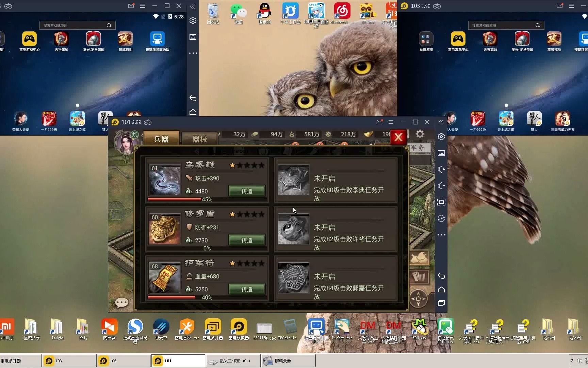Open 千牛工作台 desktop shortcut
Viewport: 588px width, 368px height.
pyautogui.click(x=291, y=14)
